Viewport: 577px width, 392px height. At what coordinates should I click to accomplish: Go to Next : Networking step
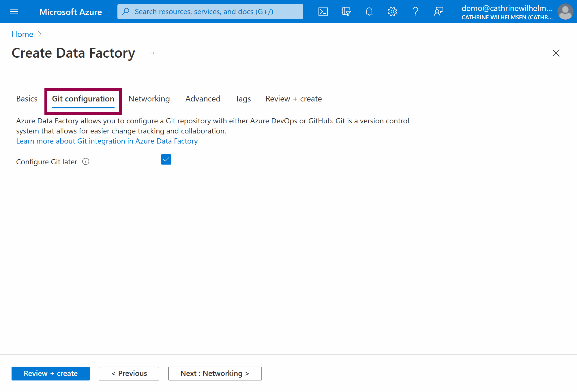point(215,373)
